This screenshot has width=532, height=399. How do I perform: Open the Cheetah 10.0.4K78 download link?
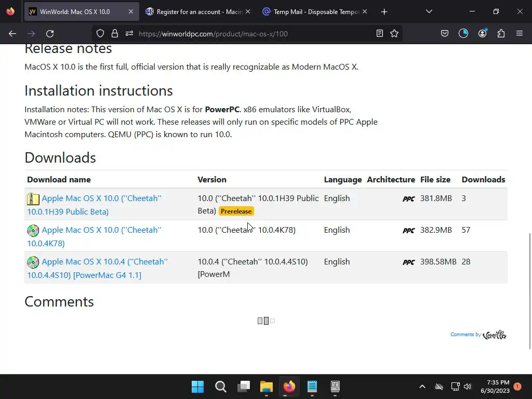(95, 236)
